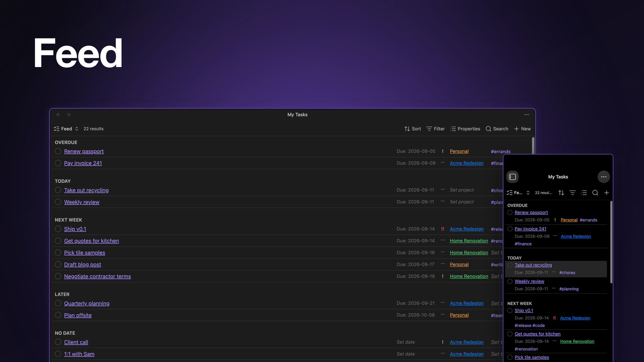Mark Draft blog post as done
The height and width of the screenshot is (362, 644).
point(58,264)
